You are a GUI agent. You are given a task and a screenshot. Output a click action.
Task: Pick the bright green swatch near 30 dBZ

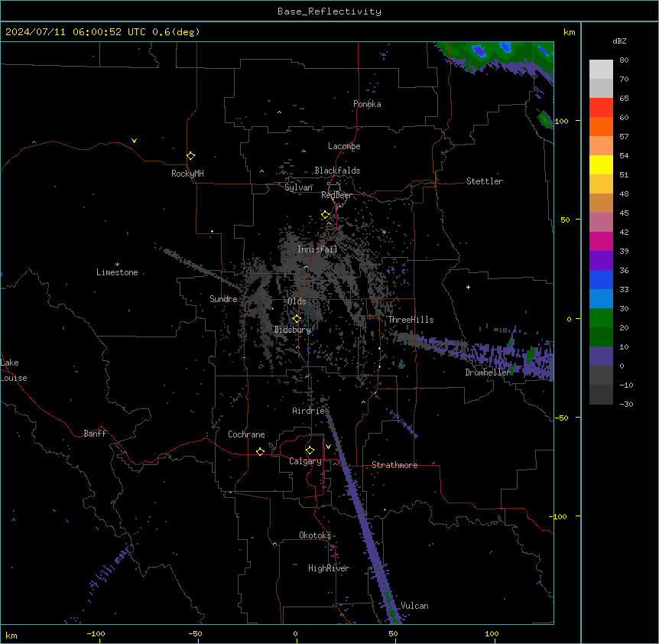click(601, 318)
